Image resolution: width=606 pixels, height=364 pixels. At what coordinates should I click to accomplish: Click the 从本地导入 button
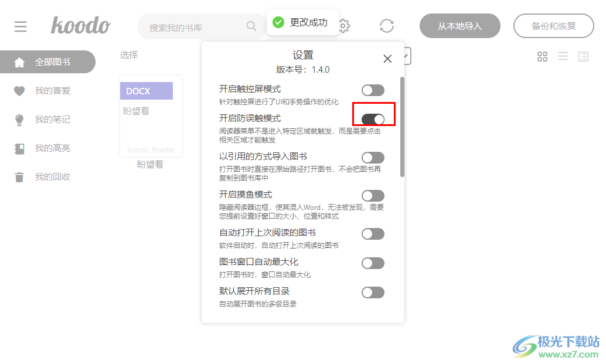tap(460, 26)
